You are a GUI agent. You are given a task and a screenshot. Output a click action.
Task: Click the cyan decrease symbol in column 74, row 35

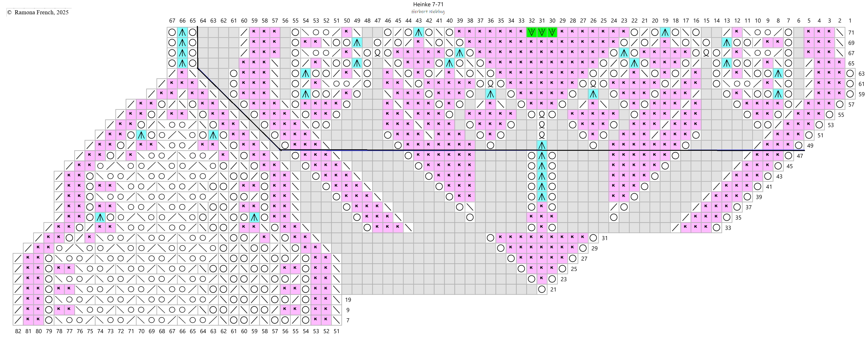pos(100,217)
